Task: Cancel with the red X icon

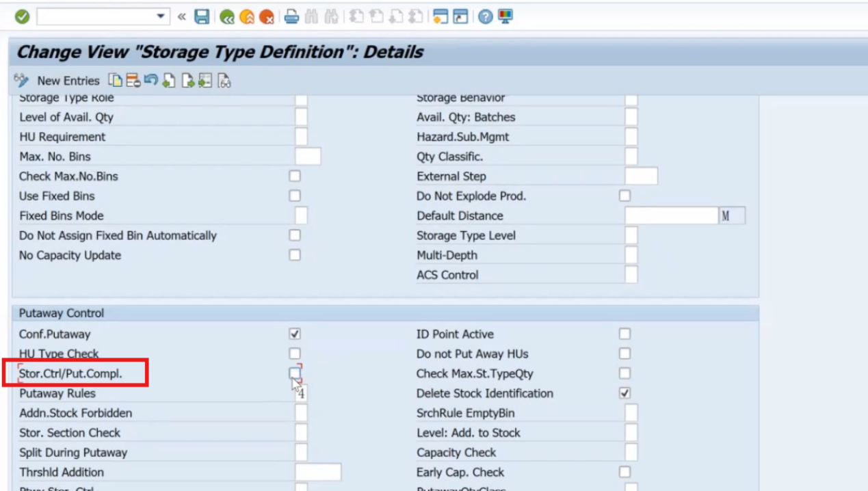Action: [267, 17]
